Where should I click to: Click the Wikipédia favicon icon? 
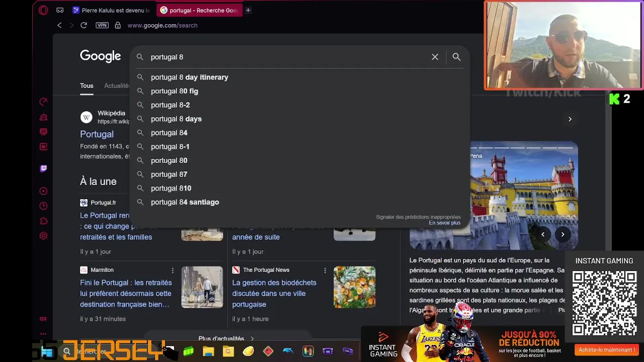pos(87,118)
